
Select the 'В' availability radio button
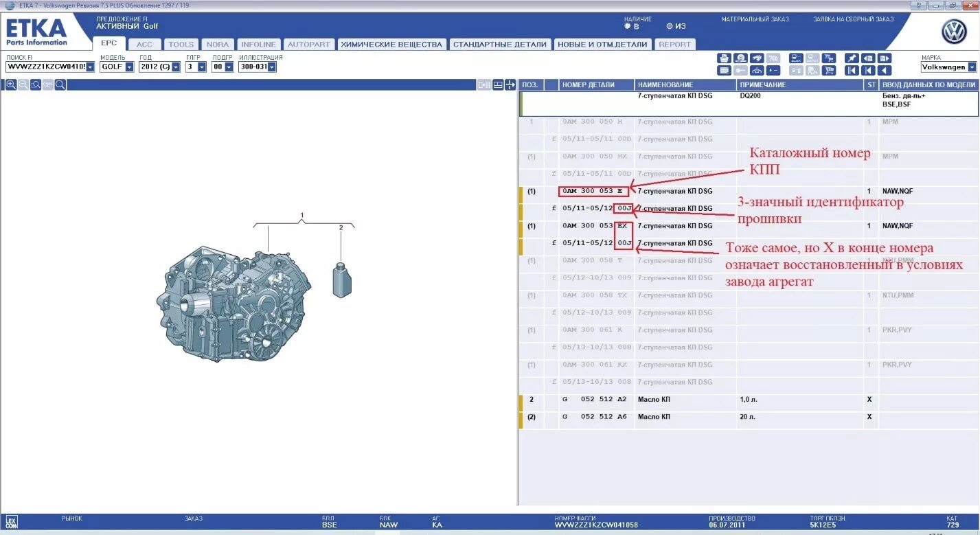click(x=627, y=26)
